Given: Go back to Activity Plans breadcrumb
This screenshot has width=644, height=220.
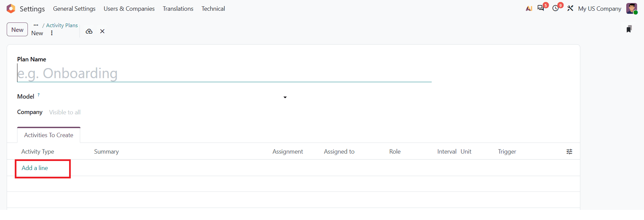Looking at the screenshot, I should tap(62, 25).
